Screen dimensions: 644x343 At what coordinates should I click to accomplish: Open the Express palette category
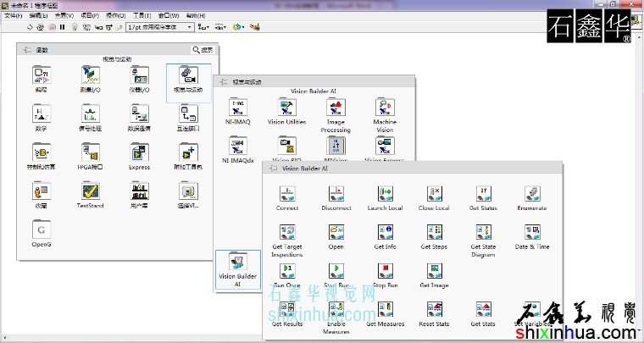(139, 157)
